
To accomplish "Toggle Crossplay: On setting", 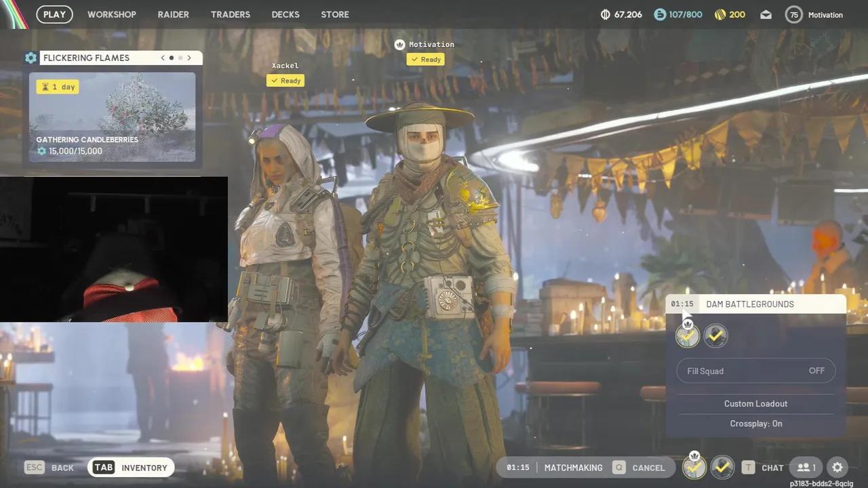I will 755,423.
